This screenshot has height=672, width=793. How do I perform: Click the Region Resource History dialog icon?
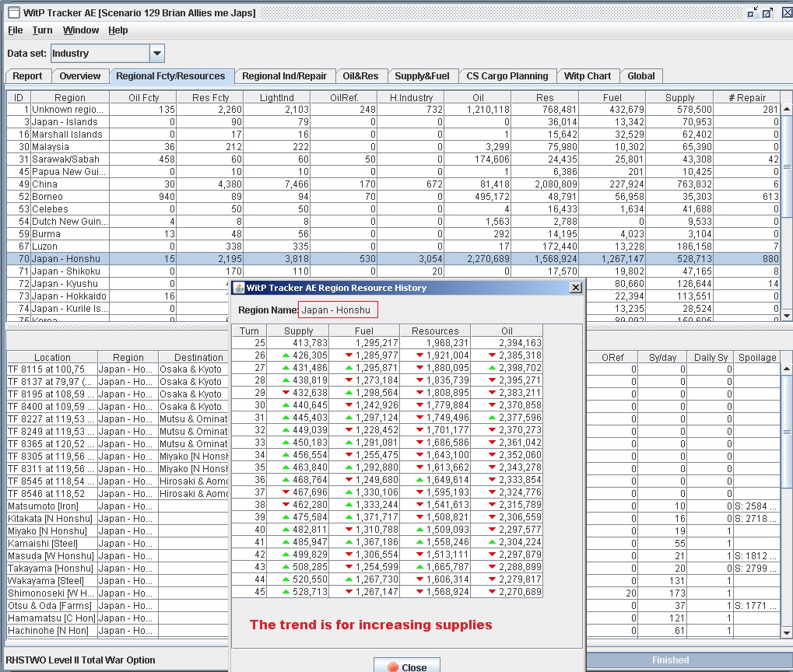coord(240,288)
